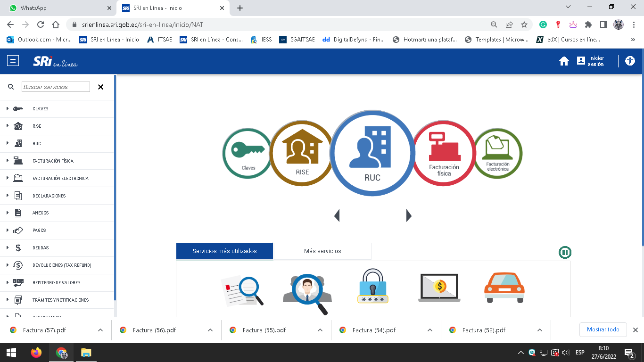Click Mostrar todo in downloads bar
The image size is (644, 362).
click(603, 329)
